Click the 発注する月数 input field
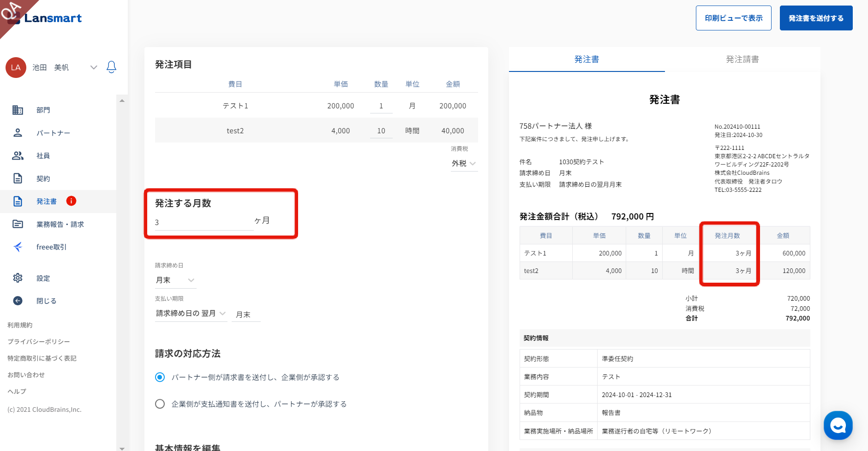The width and height of the screenshot is (868, 451). coord(204,222)
